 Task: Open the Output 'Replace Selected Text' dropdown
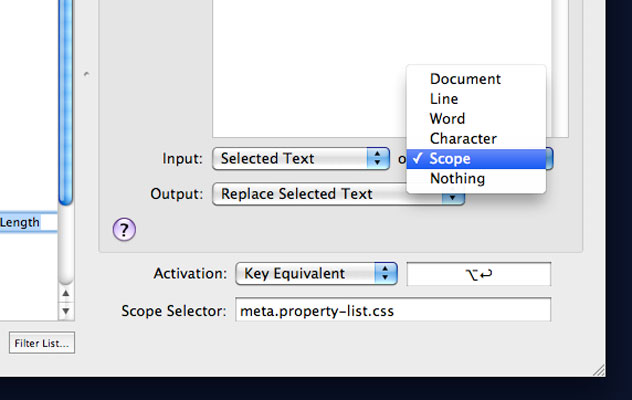338,194
